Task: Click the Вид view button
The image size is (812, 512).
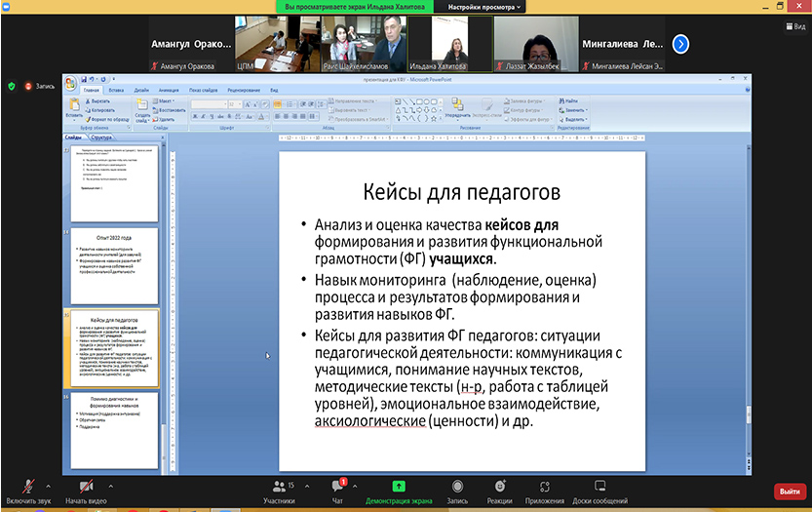Action: 793,27
